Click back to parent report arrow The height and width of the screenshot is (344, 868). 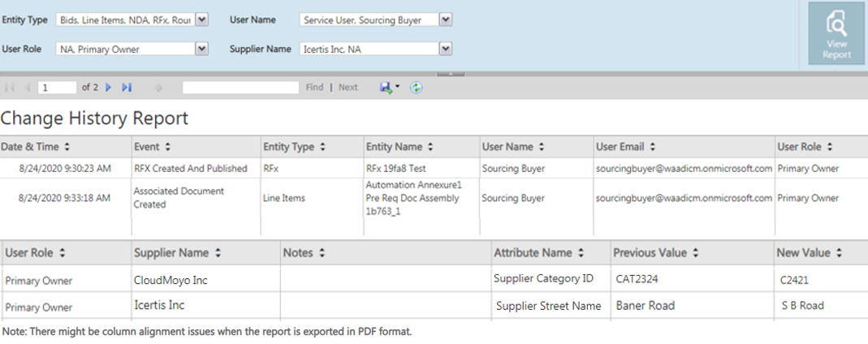click(x=158, y=88)
